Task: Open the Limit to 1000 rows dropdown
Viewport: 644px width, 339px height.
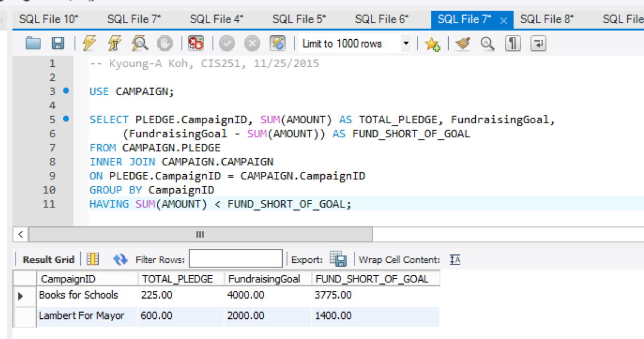Action: 406,43
